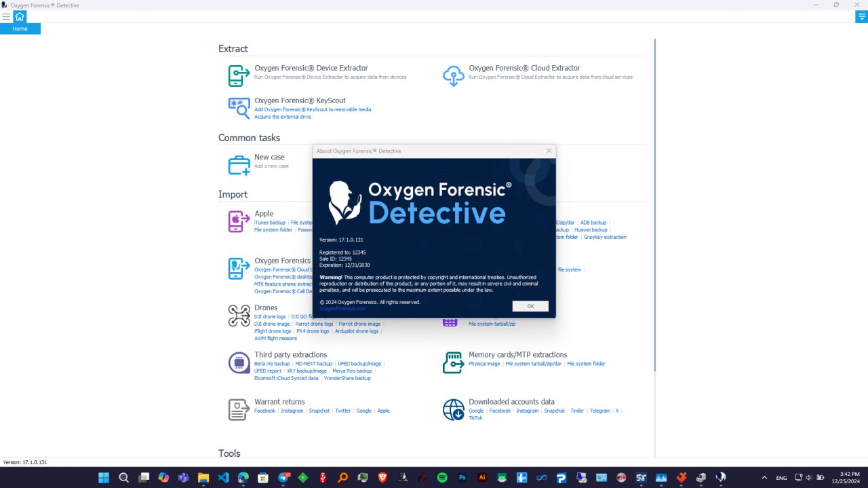
Task: Open Photoshop from taskbar
Action: tap(462, 477)
